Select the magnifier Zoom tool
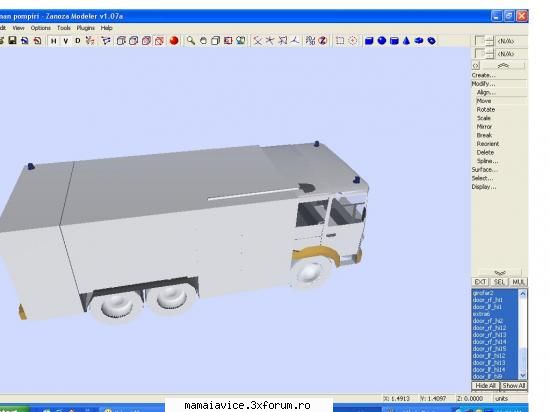550x412 pixels. 190,41
